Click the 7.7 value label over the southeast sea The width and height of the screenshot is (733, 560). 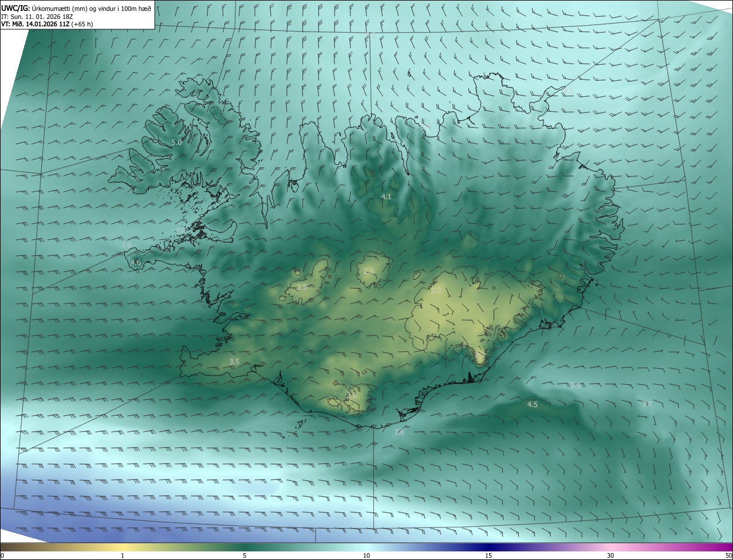coord(647,404)
